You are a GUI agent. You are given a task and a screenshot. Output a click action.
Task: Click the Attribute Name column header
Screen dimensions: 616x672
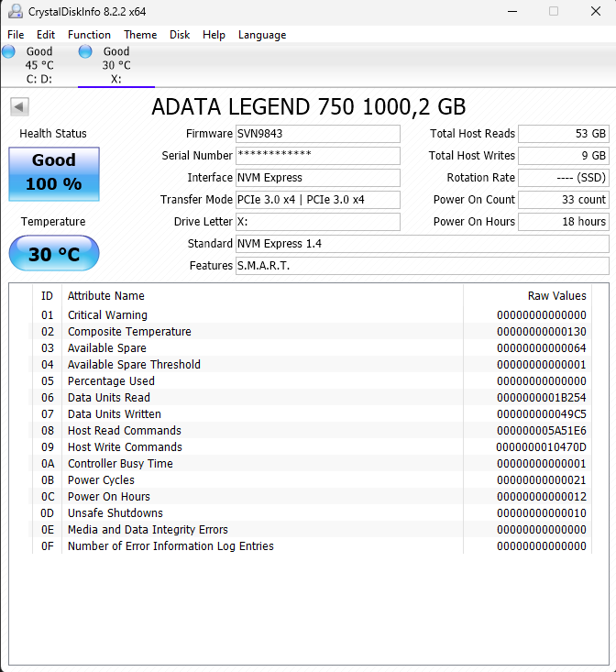click(x=262, y=296)
